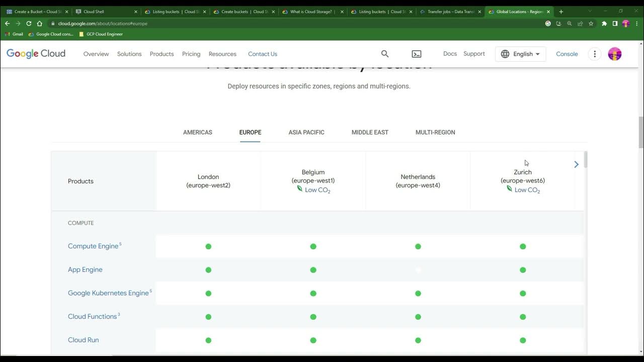Go to the Console
The image size is (644, 362).
coord(567,54)
